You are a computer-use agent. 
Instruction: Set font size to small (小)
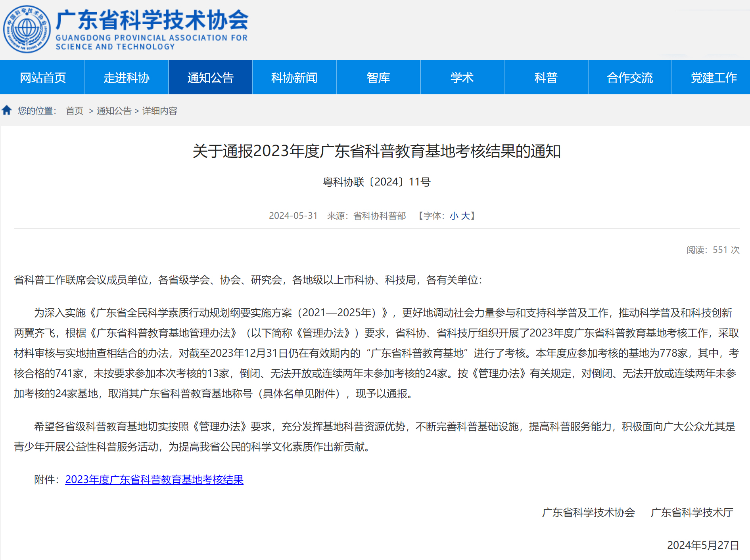point(454,216)
